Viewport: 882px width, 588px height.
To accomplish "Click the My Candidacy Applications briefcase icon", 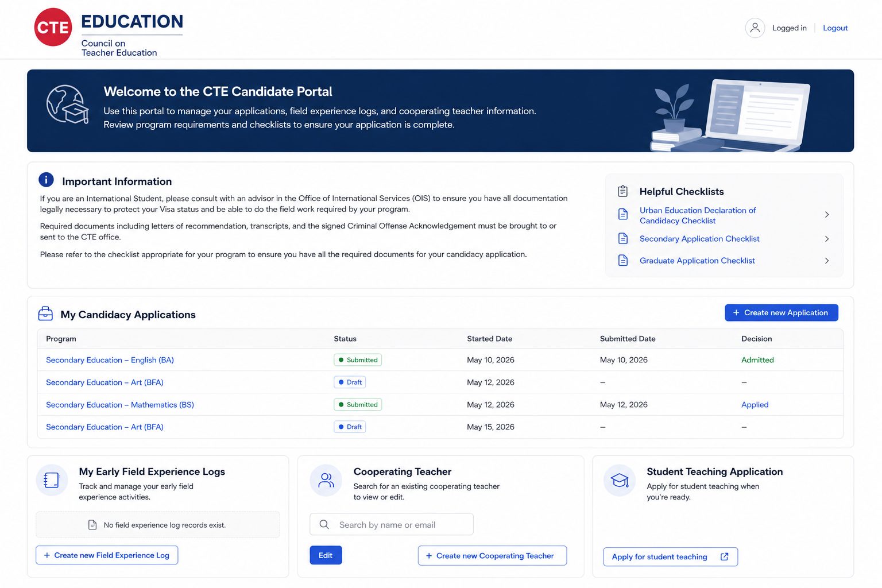I will coord(45,314).
